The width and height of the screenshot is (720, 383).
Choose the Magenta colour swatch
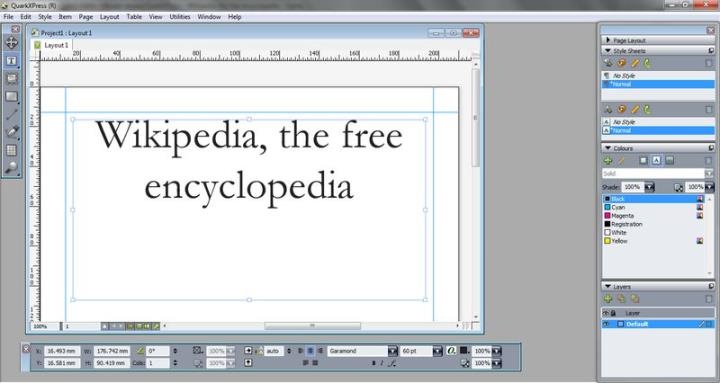tap(607, 215)
